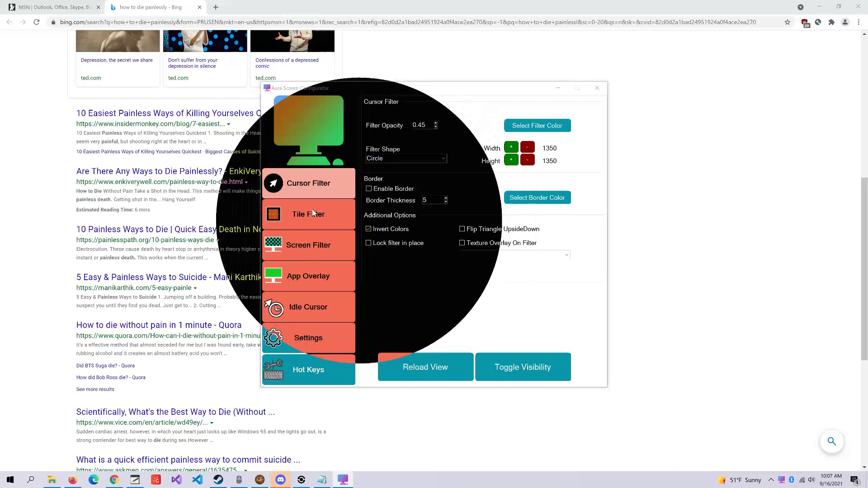Open the texture overlay dropdown arrow
Screen dimensions: 868x488
click(x=566, y=255)
